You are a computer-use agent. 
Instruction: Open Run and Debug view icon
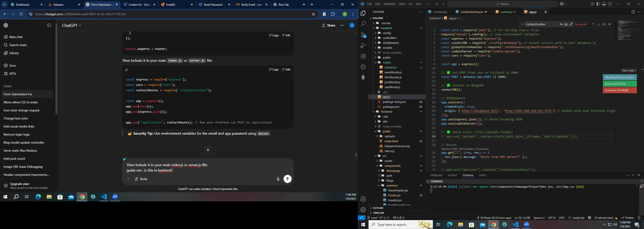click(363, 45)
